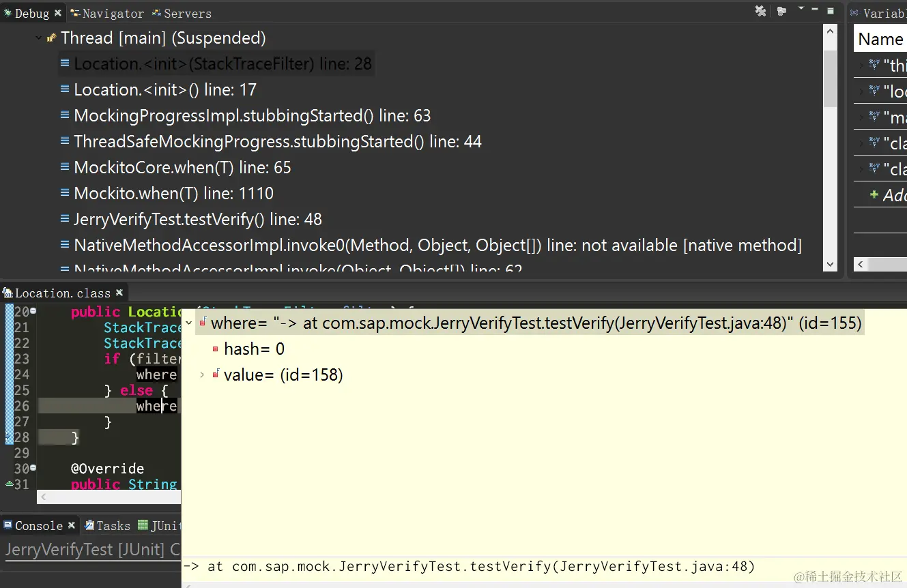Expand the "loc" variable row
907x588 pixels.
tap(861, 91)
